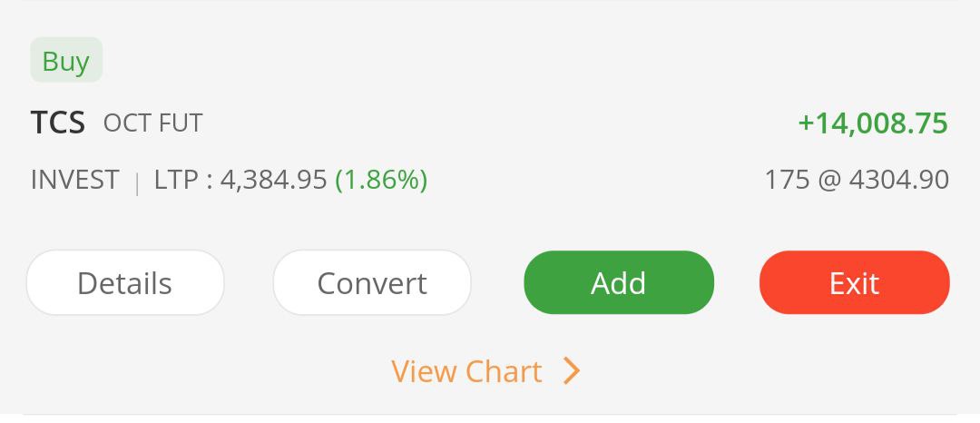Click the +14,008.75 profit value
This screenshot has height=423, width=980.
coord(873,123)
